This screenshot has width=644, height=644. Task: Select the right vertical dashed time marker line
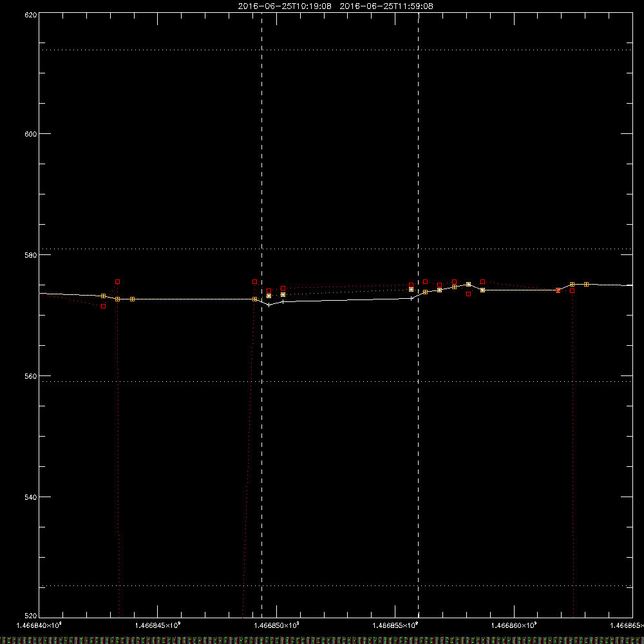click(x=418, y=315)
